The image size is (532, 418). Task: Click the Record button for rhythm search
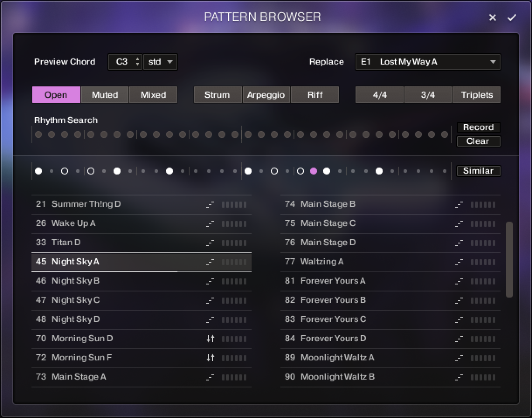pos(478,127)
